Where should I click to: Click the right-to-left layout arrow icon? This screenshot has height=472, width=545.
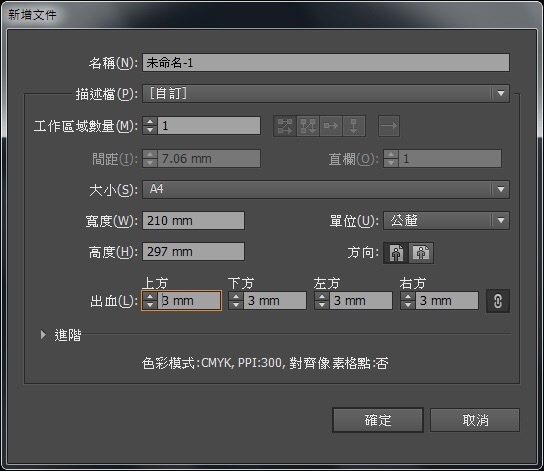(x=389, y=126)
